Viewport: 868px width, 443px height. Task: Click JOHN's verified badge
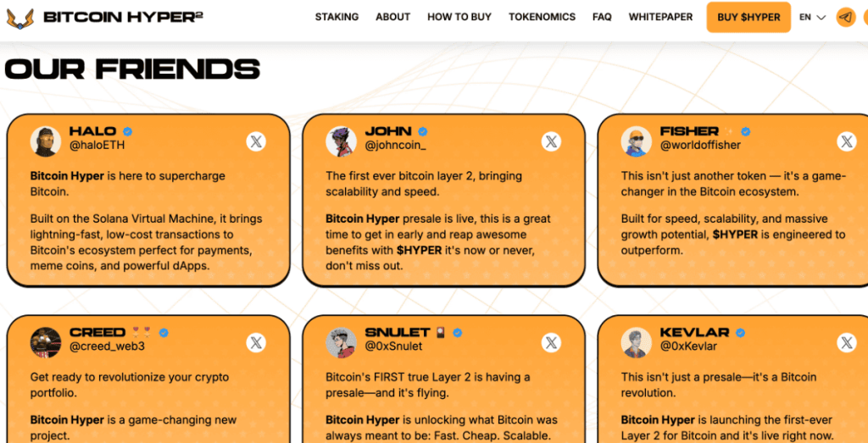423,131
